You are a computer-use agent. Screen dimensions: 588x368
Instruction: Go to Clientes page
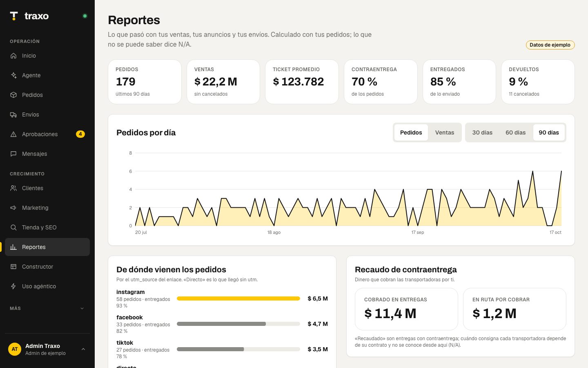point(47,188)
